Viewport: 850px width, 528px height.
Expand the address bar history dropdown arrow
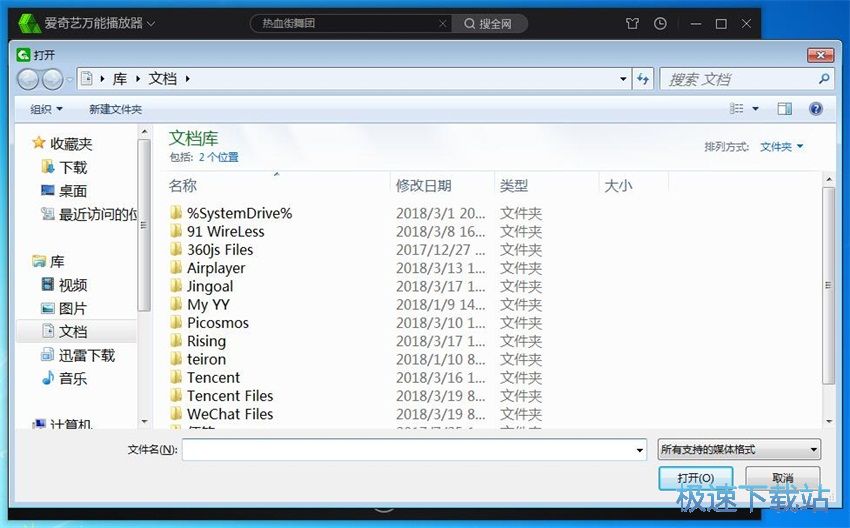[x=623, y=79]
